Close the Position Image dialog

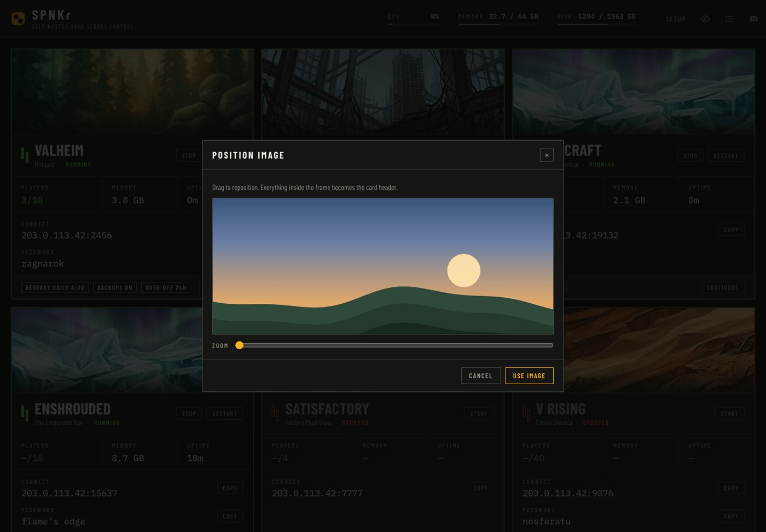click(x=547, y=155)
